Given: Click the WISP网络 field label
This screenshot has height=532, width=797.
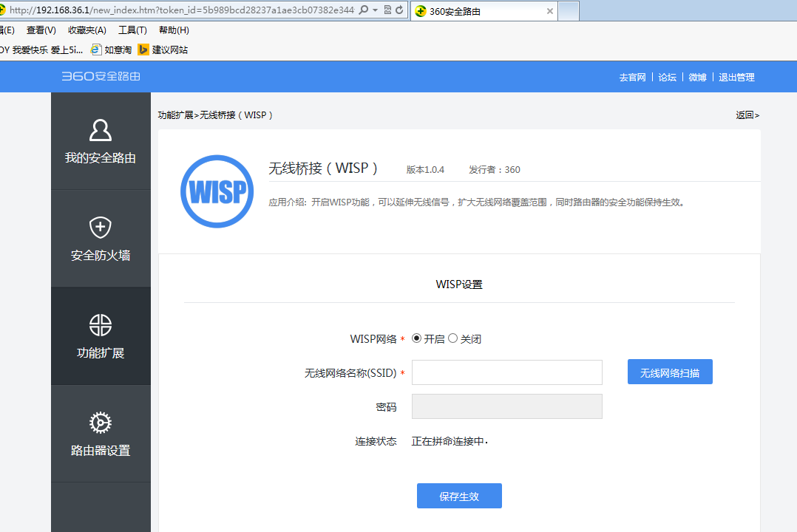Looking at the screenshot, I should click(373, 339).
